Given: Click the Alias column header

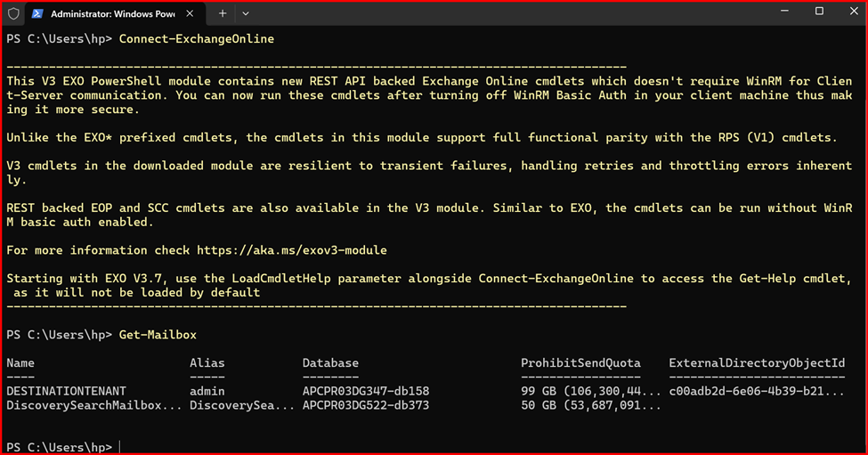Looking at the screenshot, I should [207, 363].
